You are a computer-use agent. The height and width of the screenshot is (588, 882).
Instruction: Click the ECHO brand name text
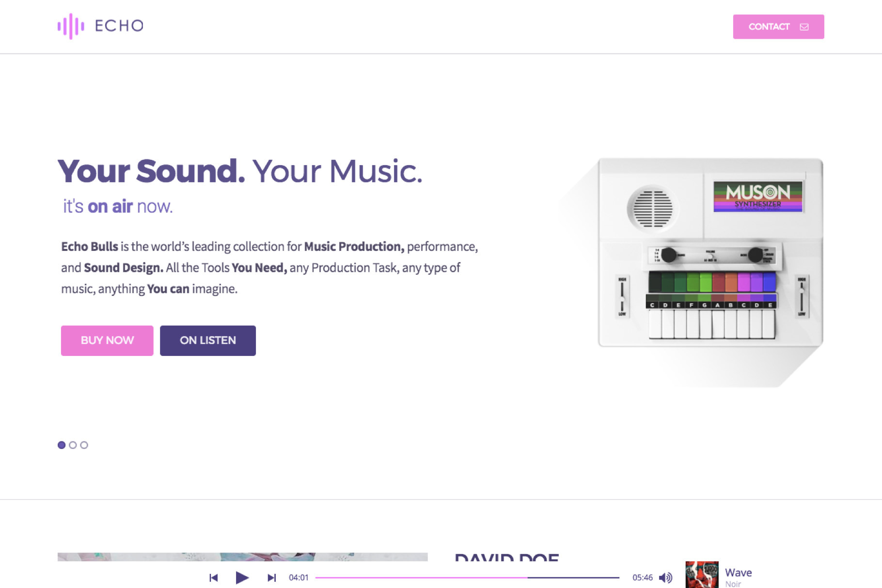point(119,26)
